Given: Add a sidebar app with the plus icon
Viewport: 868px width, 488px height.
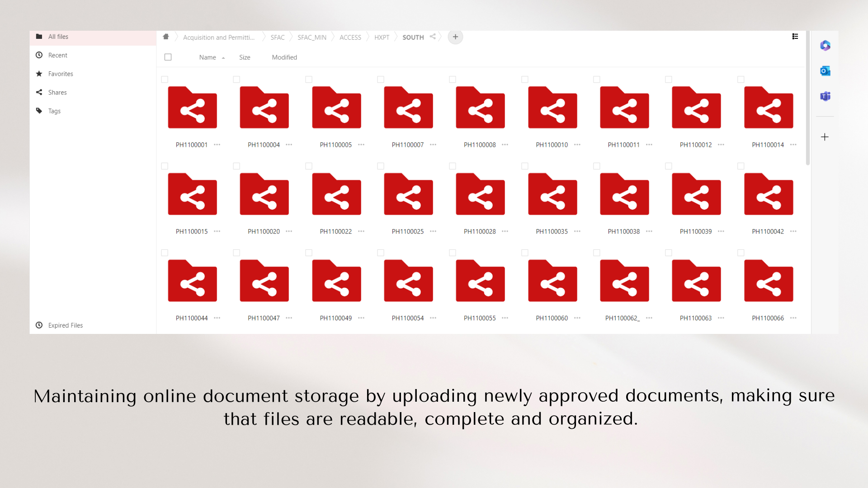Looking at the screenshot, I should click(825, 137).
